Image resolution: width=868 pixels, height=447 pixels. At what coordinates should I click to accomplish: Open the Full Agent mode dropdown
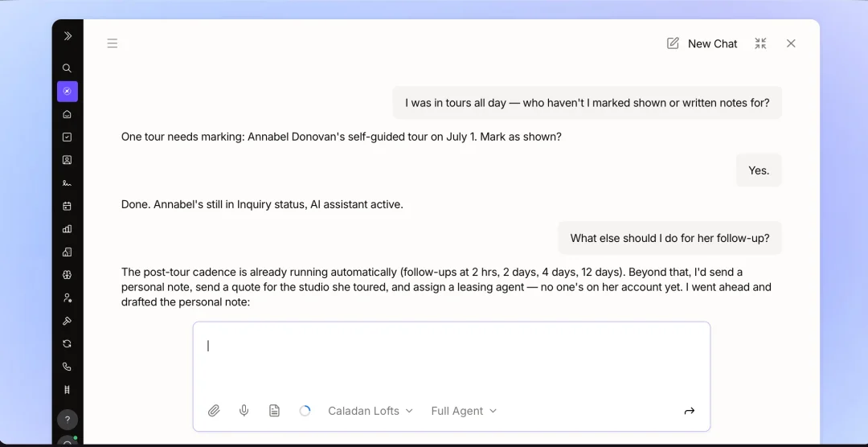(464, 411)
